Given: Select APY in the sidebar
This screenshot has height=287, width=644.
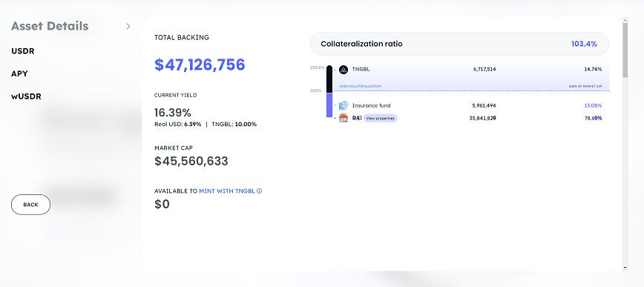Looking at the screenshot, I should [20, 74].
